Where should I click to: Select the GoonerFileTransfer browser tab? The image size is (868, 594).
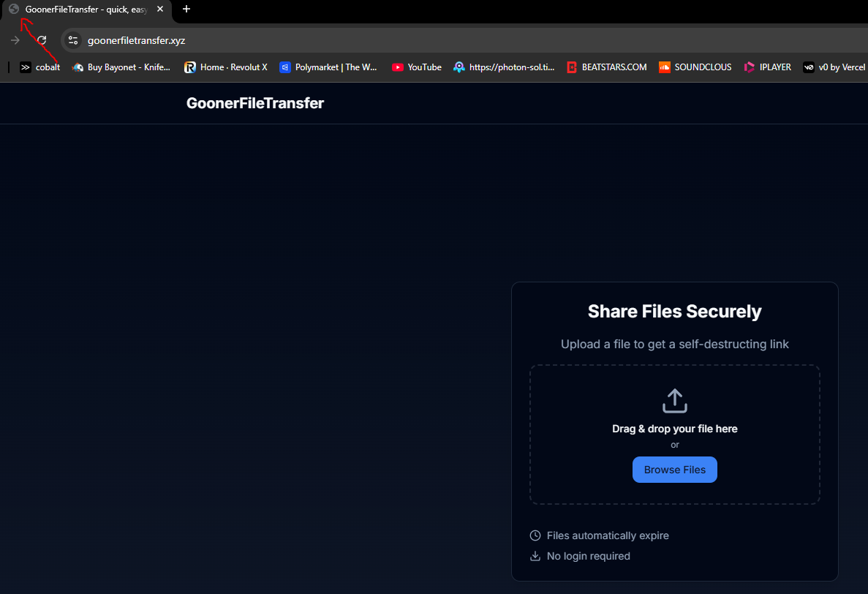pyautogui.click(x=87, y=10)
